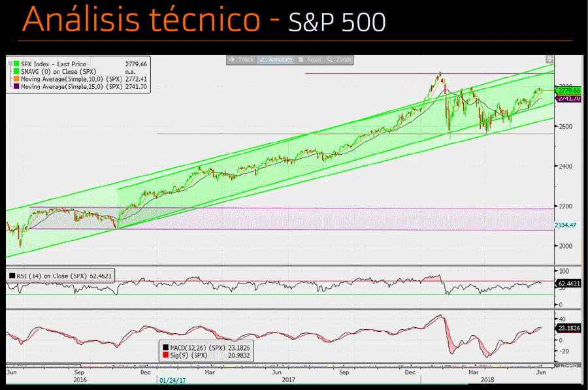This screenshot has height=390, width=588.
Task: Click the 2000 price axis label
Action: (566, 246)
